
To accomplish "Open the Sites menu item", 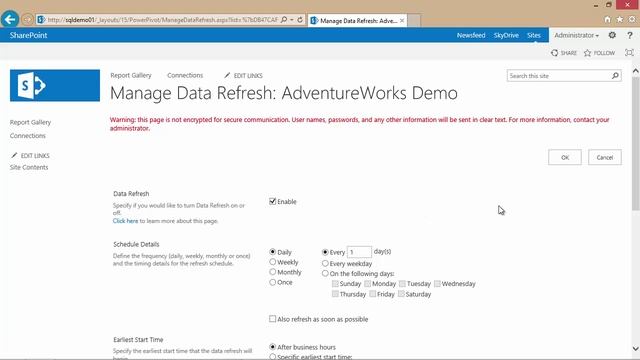I will (533, 35).
